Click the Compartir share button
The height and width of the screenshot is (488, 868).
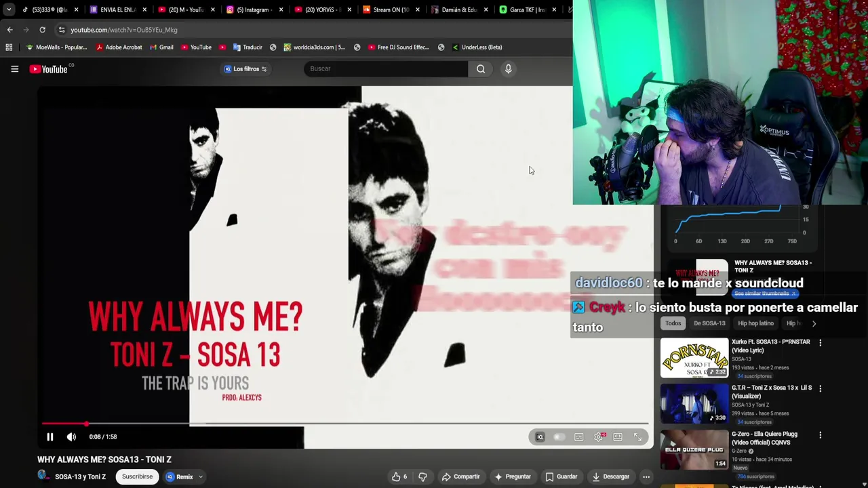click(x=460, y=476)
